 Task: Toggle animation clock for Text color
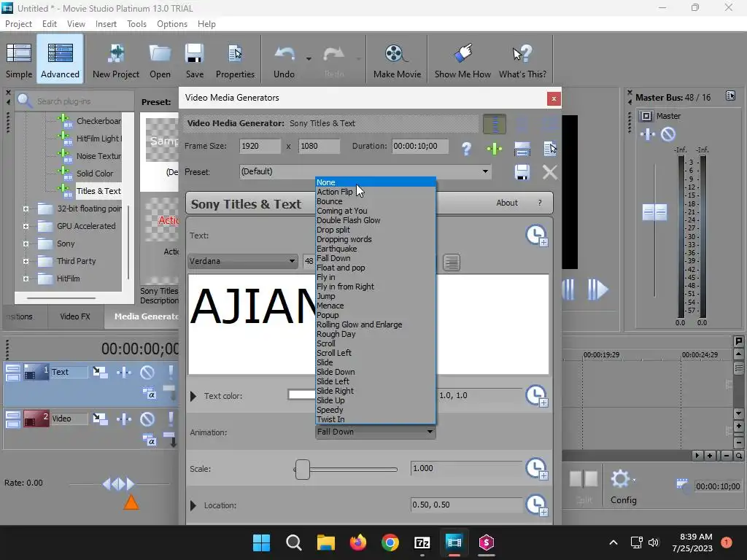pos(537,396)
